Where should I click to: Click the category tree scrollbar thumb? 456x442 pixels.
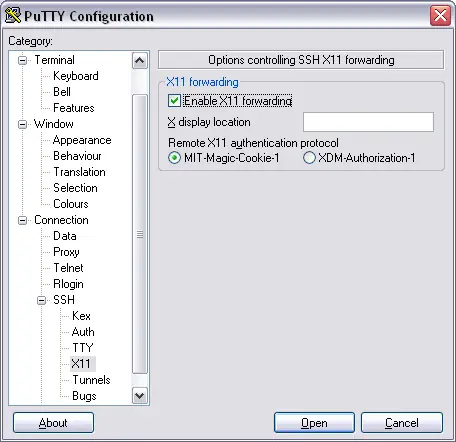(140, 234)
